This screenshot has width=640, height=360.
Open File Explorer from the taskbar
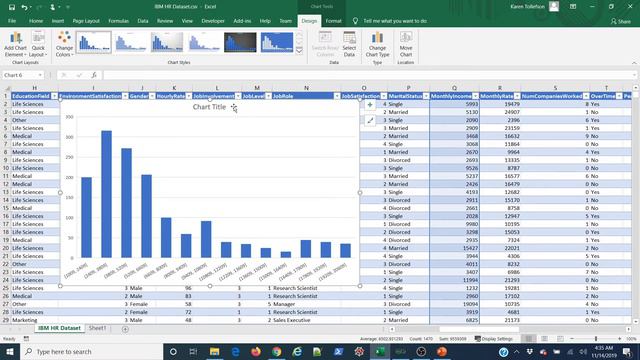pos(214,351)
